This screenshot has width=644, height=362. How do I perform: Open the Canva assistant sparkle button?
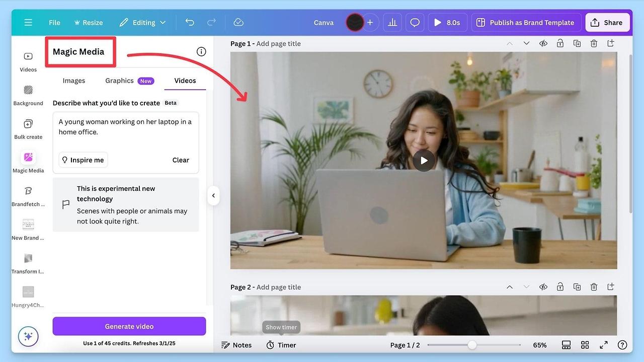pos(28,337)
